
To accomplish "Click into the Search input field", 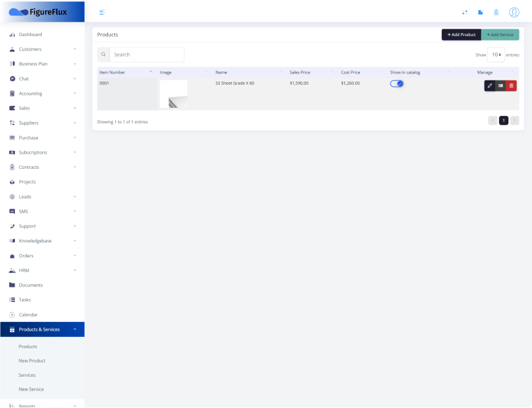I will (x=146, y=55).
